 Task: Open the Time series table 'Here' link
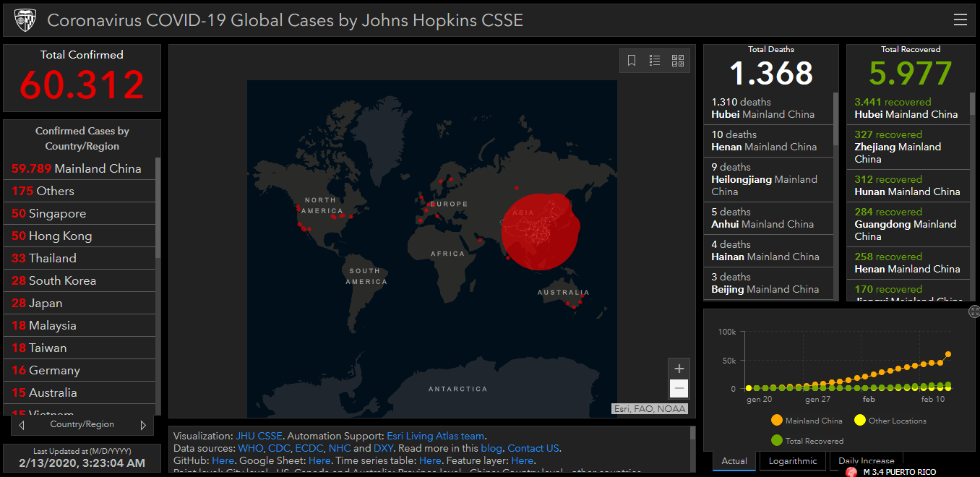430,461
